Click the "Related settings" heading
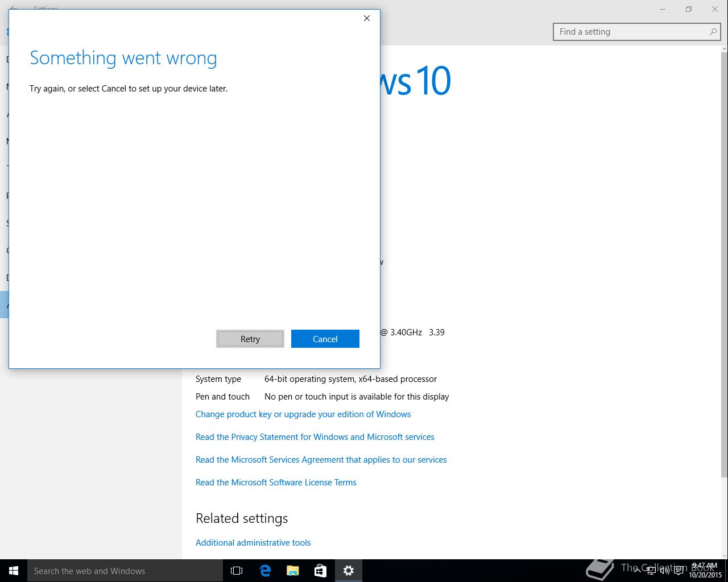The image size is (728, 582). pos(242,518)
